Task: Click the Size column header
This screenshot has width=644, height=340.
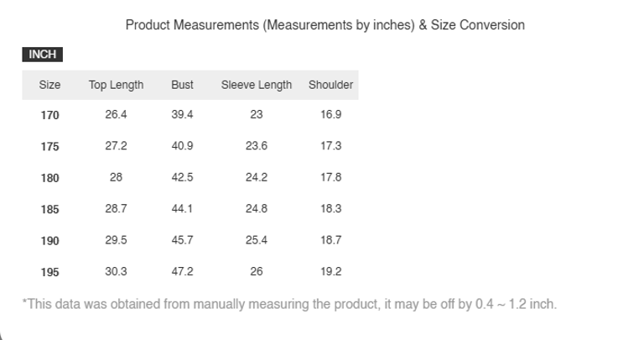Action: (x=49, y=85)
